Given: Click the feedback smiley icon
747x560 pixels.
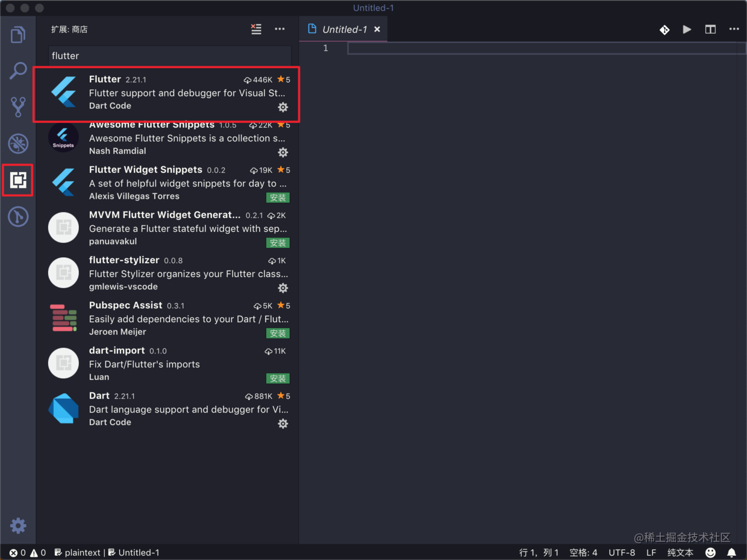Looking at the screenshot, I should pyautogui.click(x=711, y=552).
